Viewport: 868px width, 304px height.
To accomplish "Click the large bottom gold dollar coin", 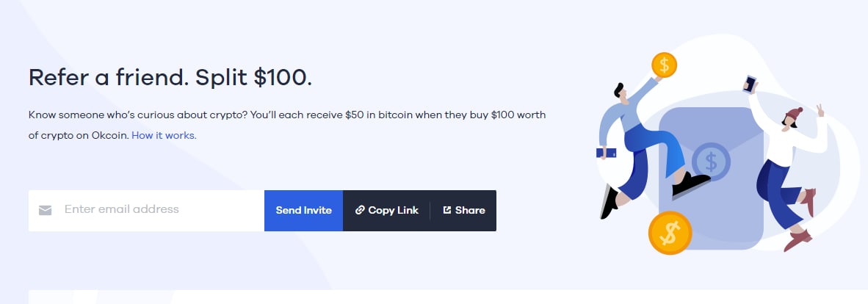I will coord(670,233).
